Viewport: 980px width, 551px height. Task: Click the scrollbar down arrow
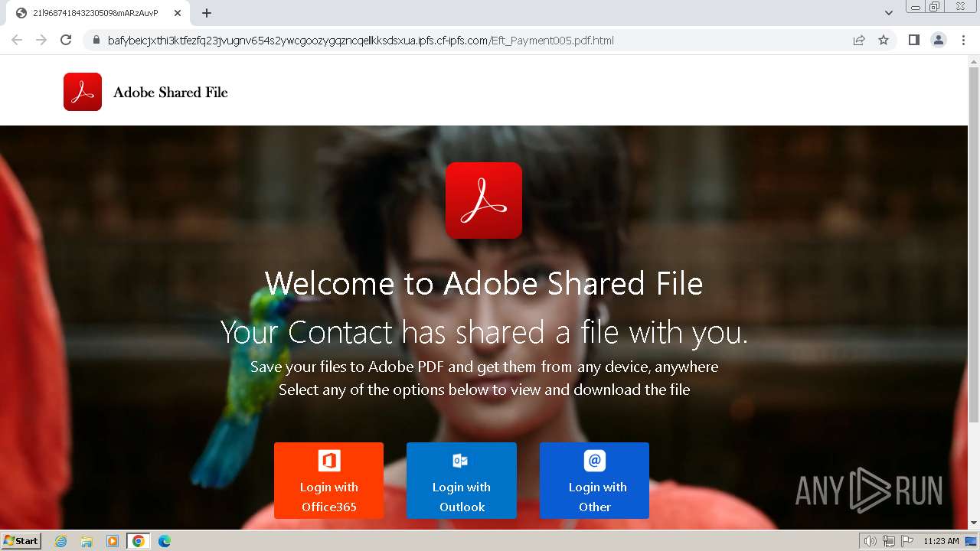[974, 523]
